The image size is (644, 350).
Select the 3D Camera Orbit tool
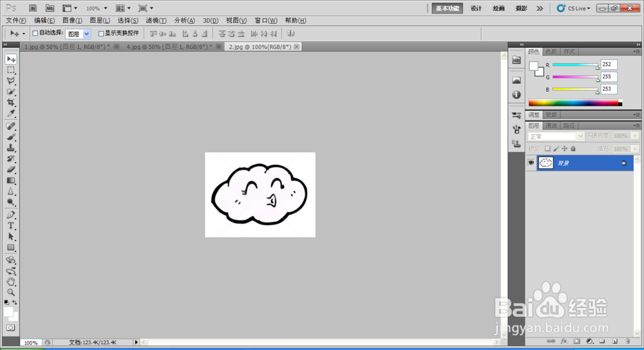point(11,271)
